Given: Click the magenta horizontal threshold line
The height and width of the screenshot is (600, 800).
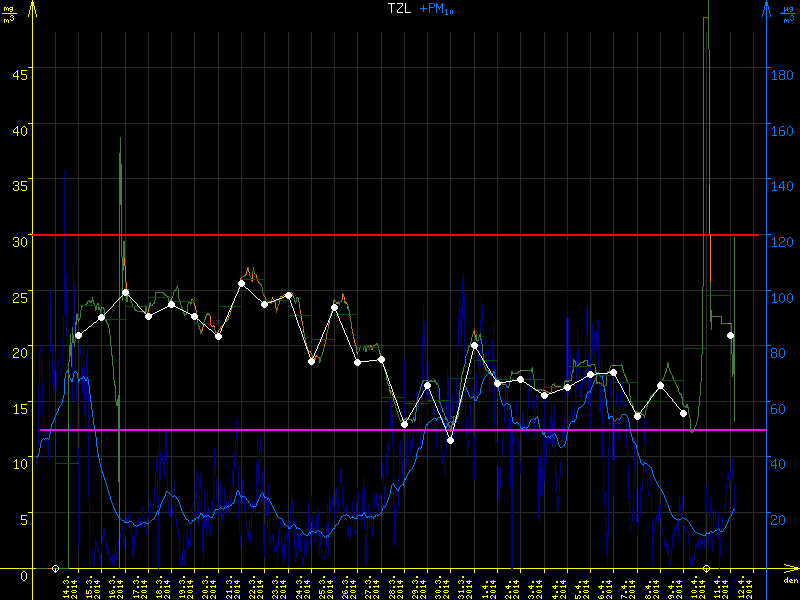Looking at the screenshot, I should coord(400,430).
